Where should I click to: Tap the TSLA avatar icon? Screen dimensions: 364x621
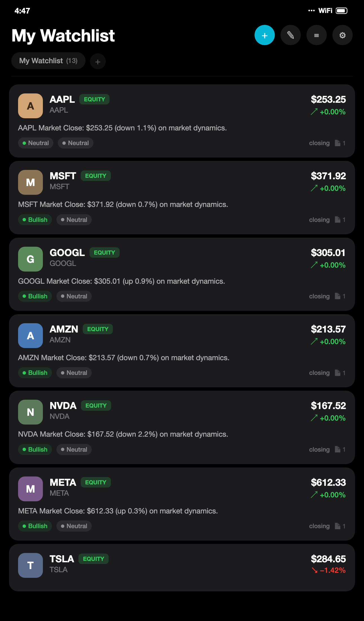[30, 565]
